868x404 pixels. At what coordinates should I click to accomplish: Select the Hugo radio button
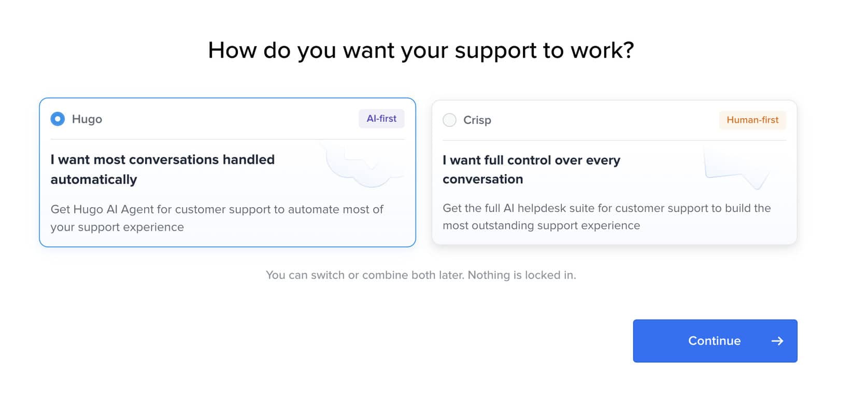58,119
